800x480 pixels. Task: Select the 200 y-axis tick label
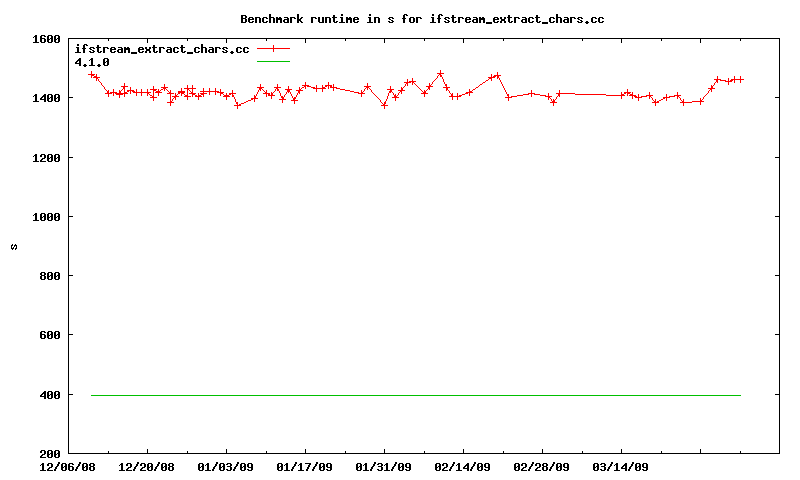50,454
